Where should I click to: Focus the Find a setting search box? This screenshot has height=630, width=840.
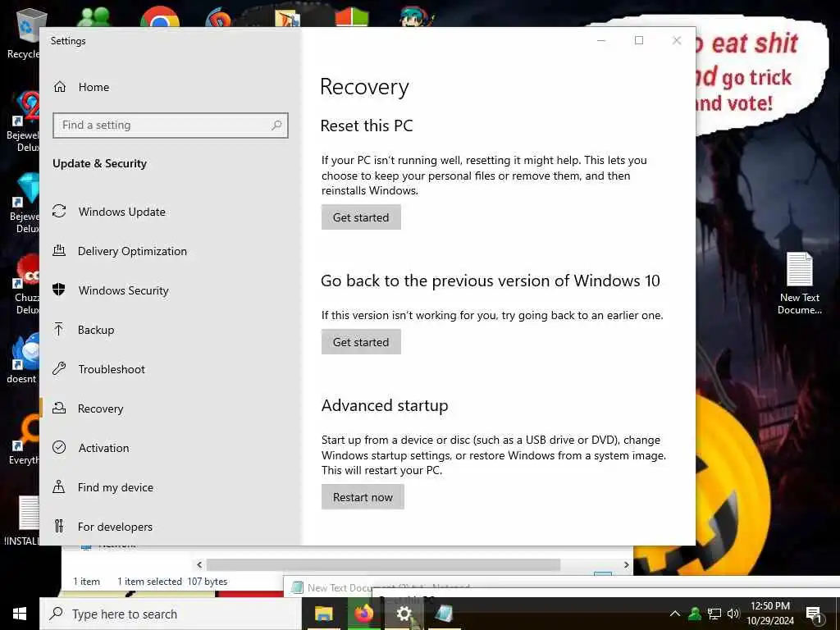click(x=171, y=126)
